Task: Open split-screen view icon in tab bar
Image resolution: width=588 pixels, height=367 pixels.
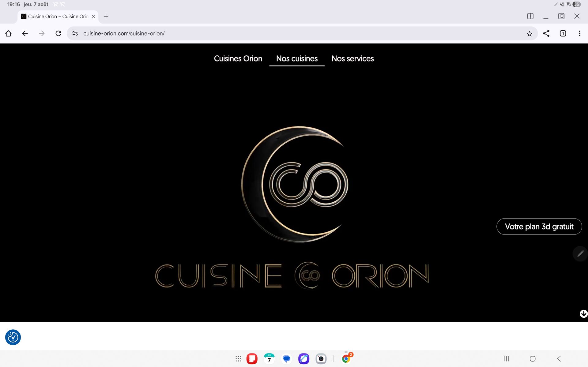Action: (530, 16)
